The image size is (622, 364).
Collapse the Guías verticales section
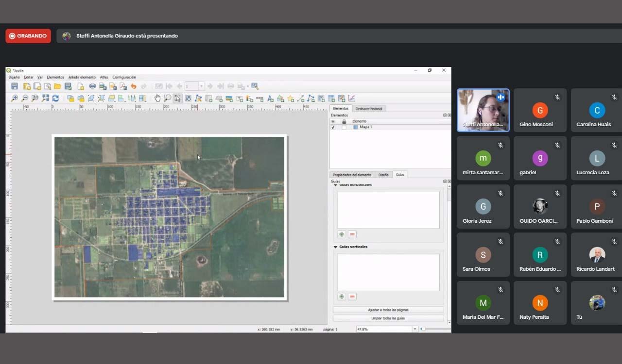click(x=335, y=247)
